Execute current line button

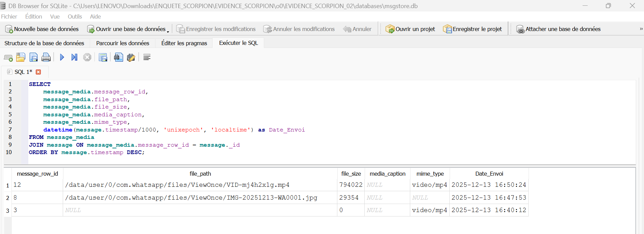click(74, 57)
